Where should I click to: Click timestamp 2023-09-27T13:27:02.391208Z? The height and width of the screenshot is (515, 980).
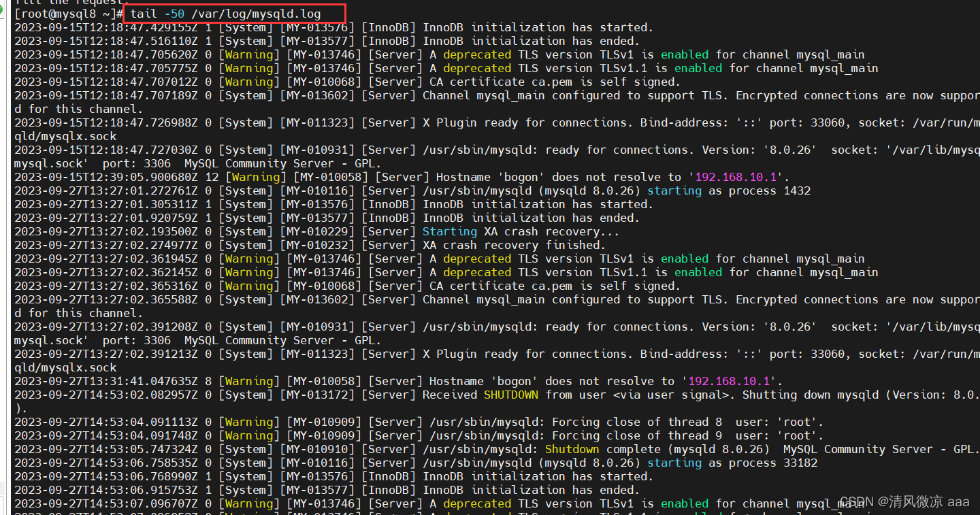click(106, 327)
